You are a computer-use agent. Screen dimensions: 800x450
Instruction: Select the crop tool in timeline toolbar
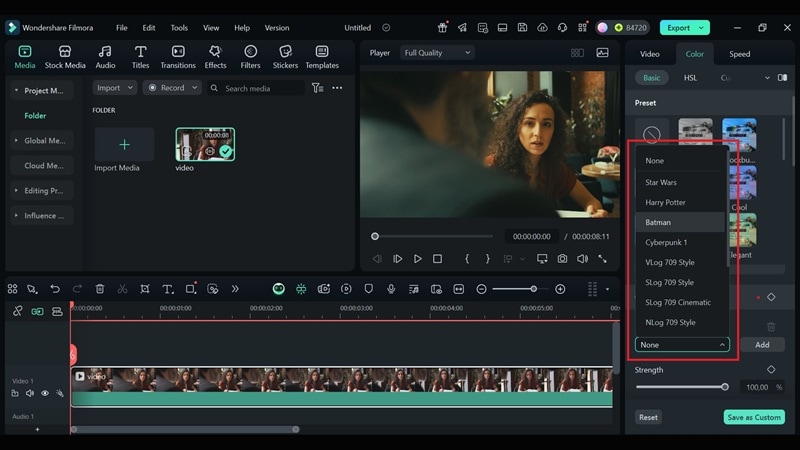[x=145, y=289]
